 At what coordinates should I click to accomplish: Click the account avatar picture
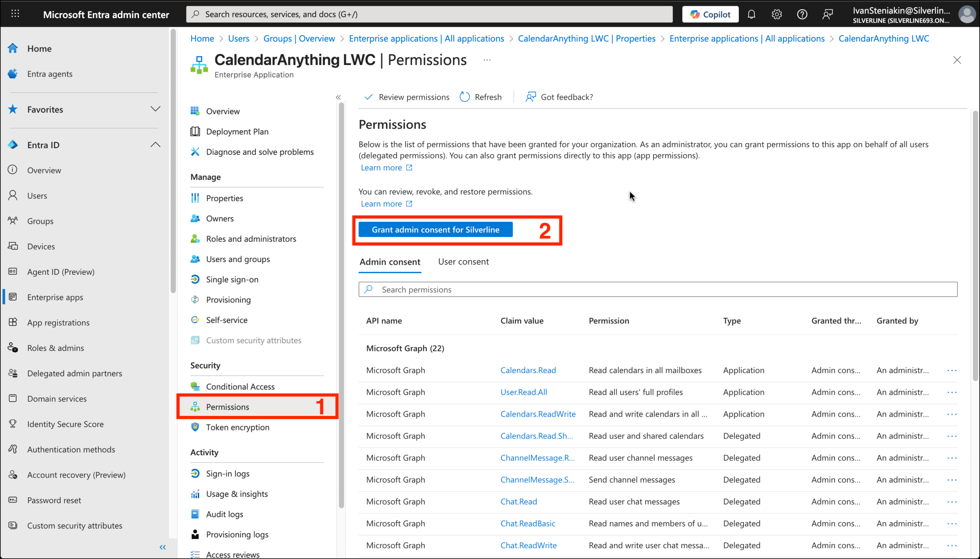coord(967,15)
